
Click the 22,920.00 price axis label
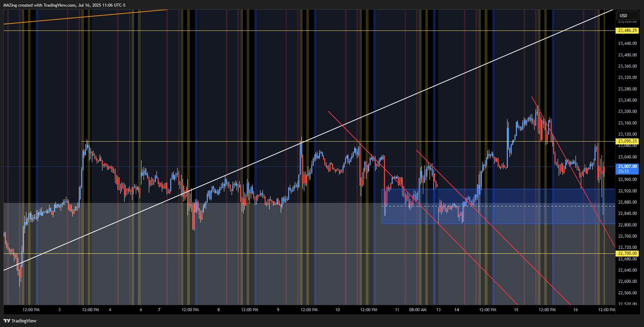coord(628,191)
